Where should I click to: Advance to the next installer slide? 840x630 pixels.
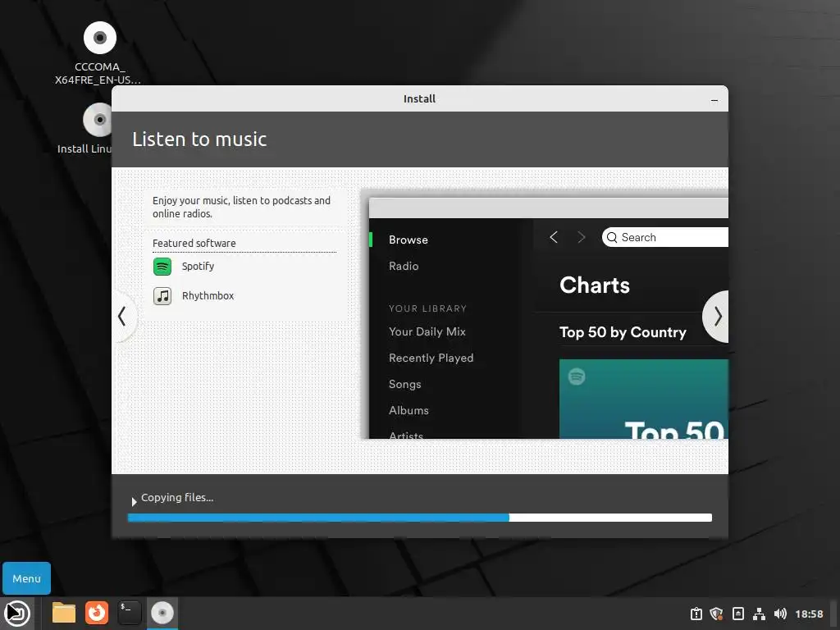pyautogui.click(x=717, y=317)
